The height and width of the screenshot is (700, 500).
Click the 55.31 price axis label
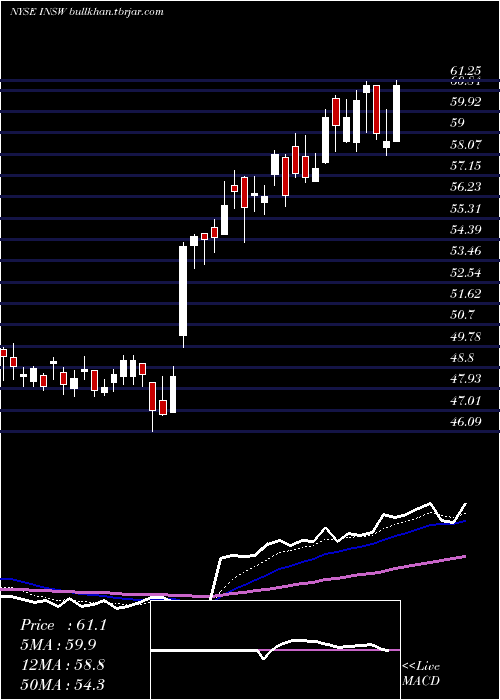pyautogui.click(x=466, y=208)
